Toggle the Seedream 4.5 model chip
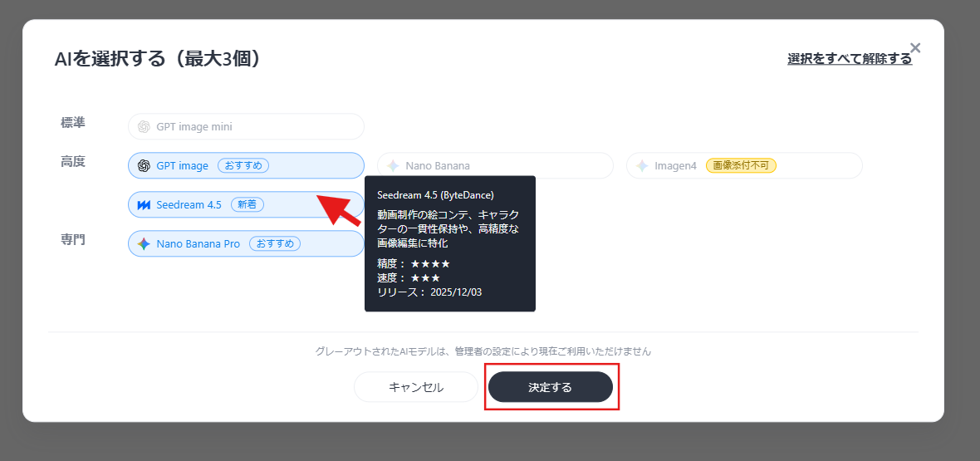Viewport: 980px width, 461px height. [x=247, y=204]
